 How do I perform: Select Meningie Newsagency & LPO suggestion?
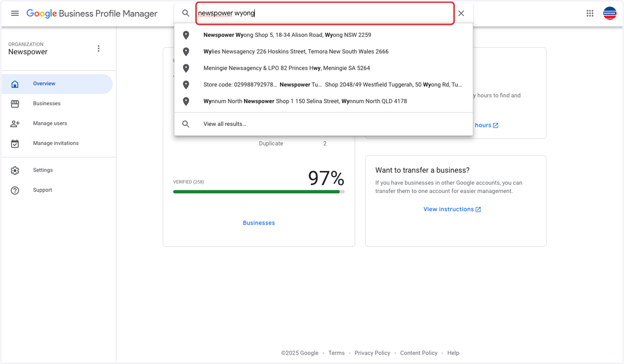(x=323, y=68)
